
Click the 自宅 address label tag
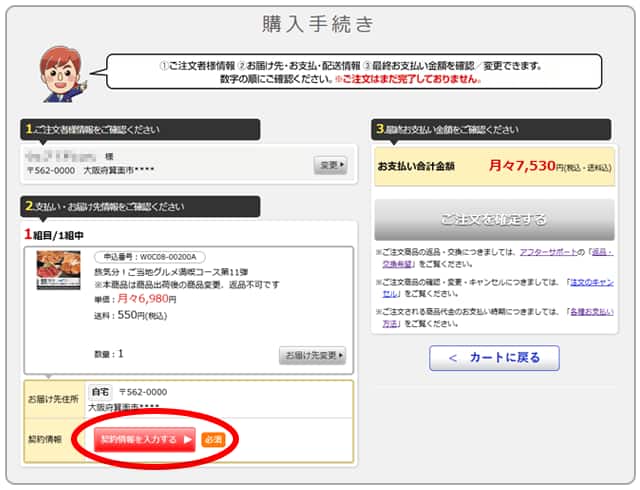coord(100,392)
